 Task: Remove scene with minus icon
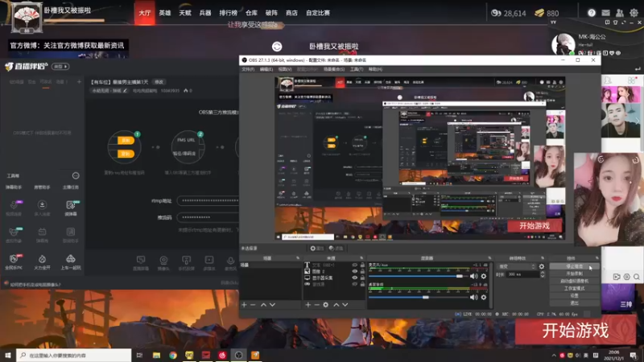pos(253,305)
